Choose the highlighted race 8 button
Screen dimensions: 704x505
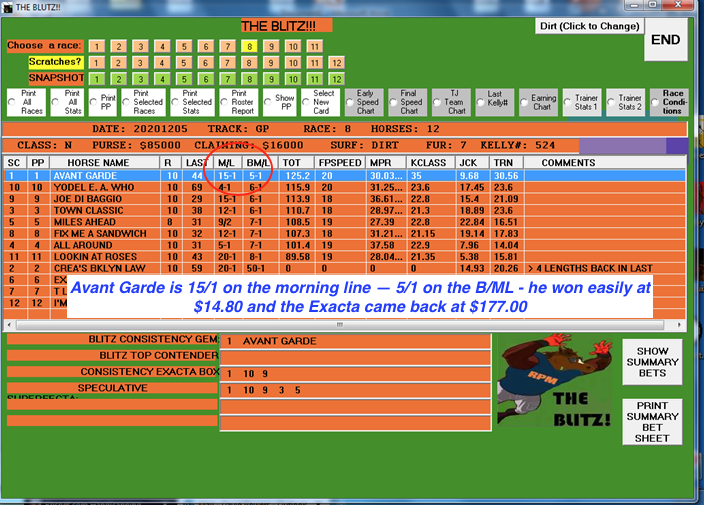[249, 46]
